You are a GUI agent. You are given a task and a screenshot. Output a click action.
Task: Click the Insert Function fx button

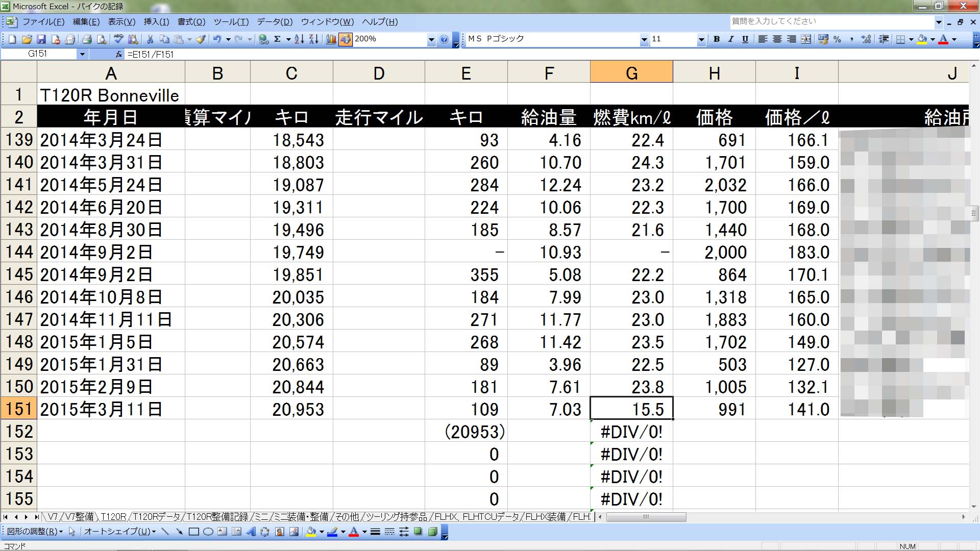(118, 54)
